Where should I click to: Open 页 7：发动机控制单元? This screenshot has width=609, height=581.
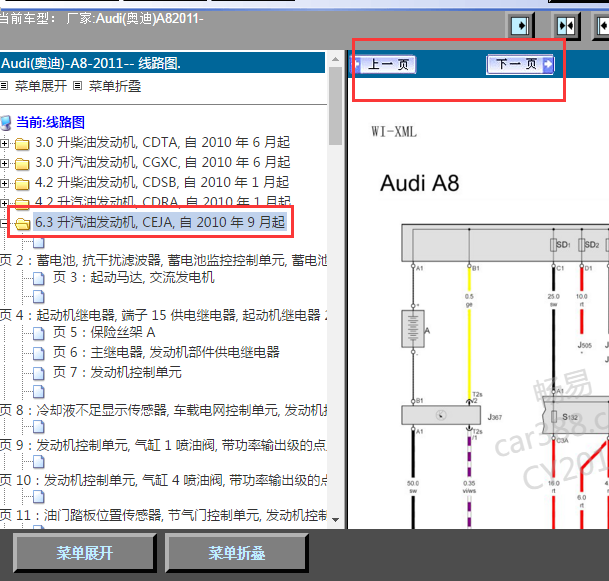click(x=117, y=372)
